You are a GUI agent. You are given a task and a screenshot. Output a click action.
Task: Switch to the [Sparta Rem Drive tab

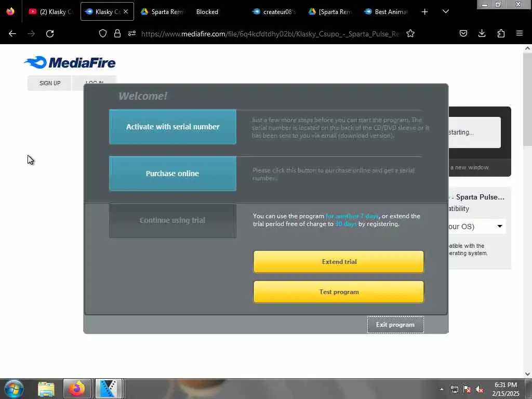coord(330,12)
